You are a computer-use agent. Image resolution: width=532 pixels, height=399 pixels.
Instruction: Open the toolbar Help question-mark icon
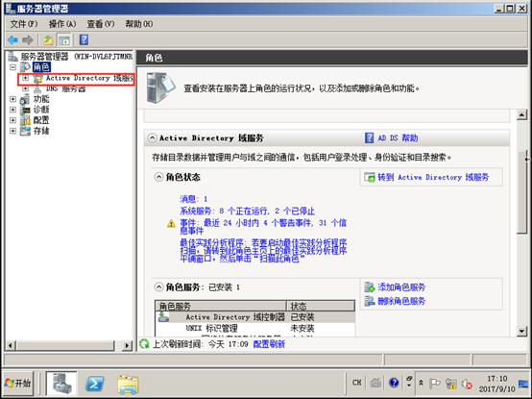[x=84, y=39]
